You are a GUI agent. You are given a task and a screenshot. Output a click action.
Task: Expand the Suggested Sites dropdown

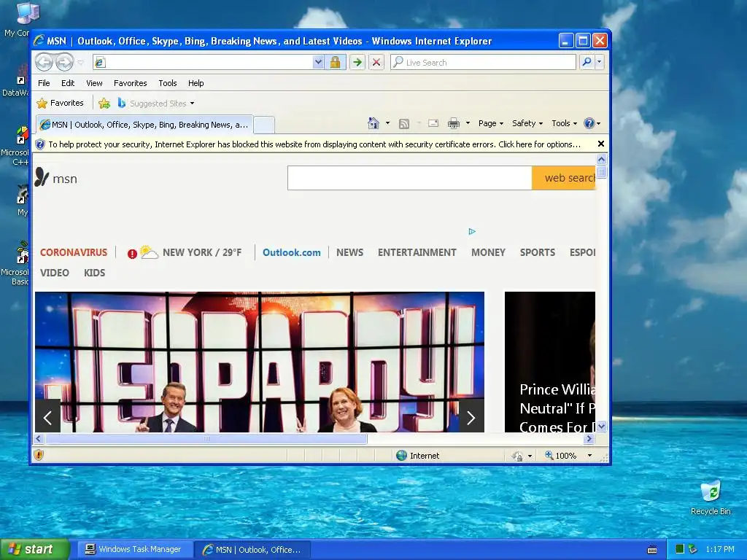[192, 104]
